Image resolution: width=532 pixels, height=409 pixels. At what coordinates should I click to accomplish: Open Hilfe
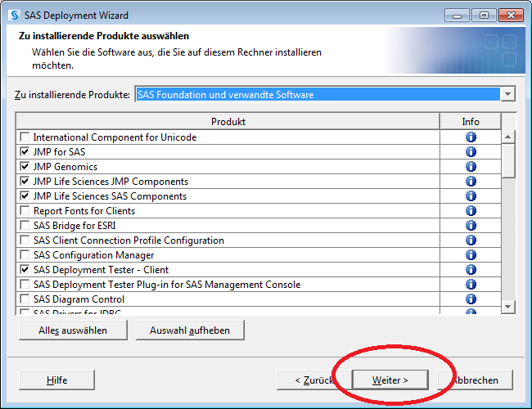pyautogui.click(x=56, y=380)
